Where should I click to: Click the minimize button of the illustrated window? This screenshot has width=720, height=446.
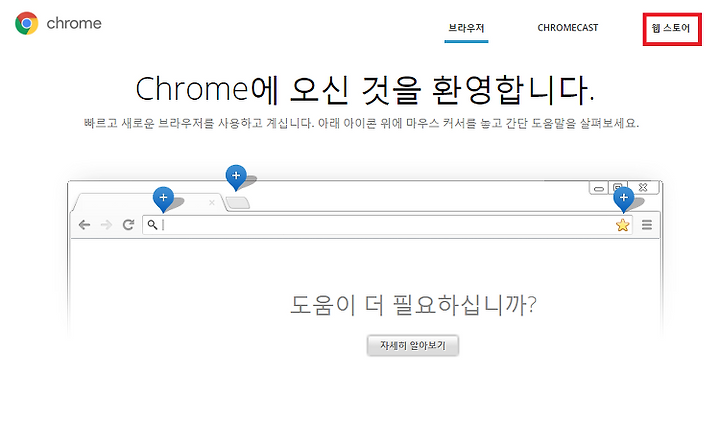click(x=598, y=188)
